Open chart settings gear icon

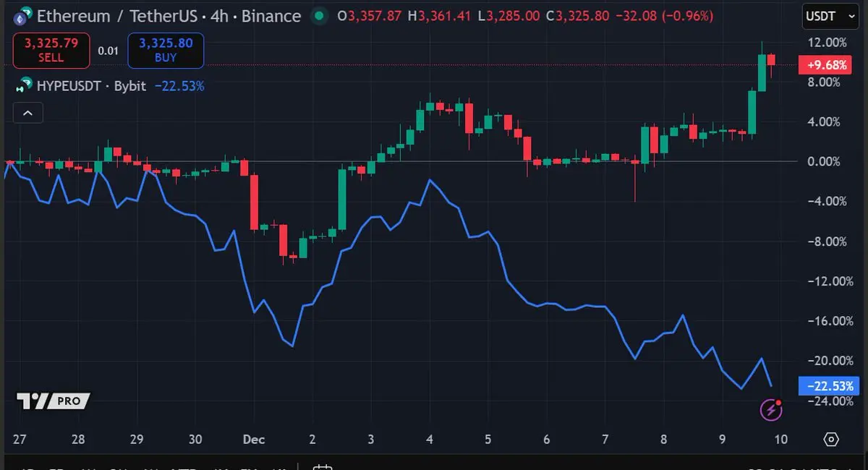831,439
